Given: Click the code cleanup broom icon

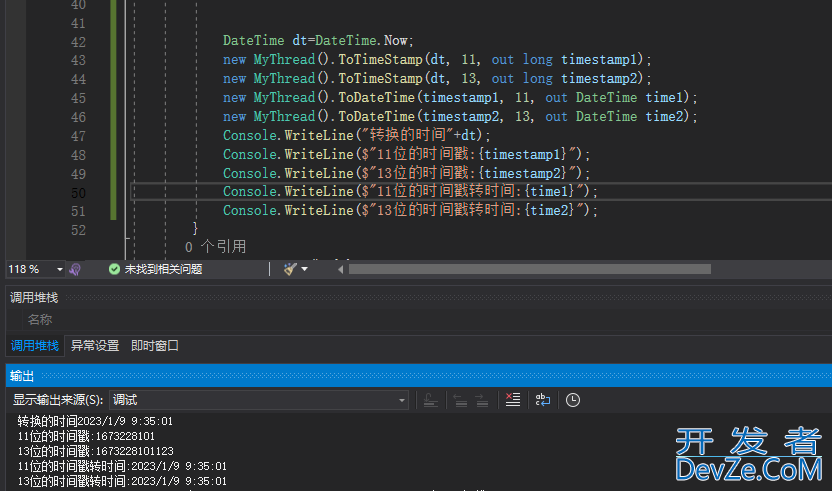Looking at the screenshot, I should pyautogui.click(x=290, y=269).
